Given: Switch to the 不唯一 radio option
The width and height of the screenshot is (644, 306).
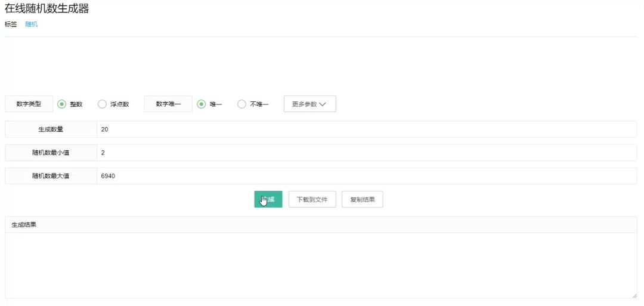Looking at the screenshot, I should [x=241, y=104].
